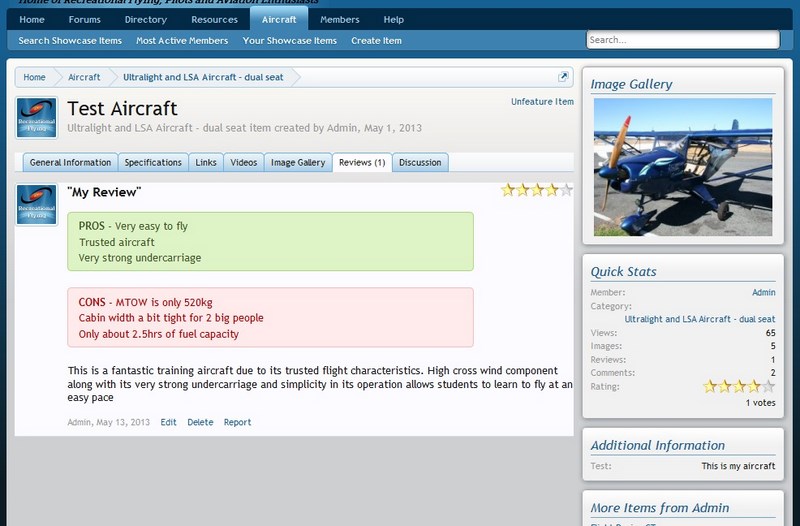Click Admin member link in Quick Stats
The image size is (800, 526).
click(x=764, y=292)
